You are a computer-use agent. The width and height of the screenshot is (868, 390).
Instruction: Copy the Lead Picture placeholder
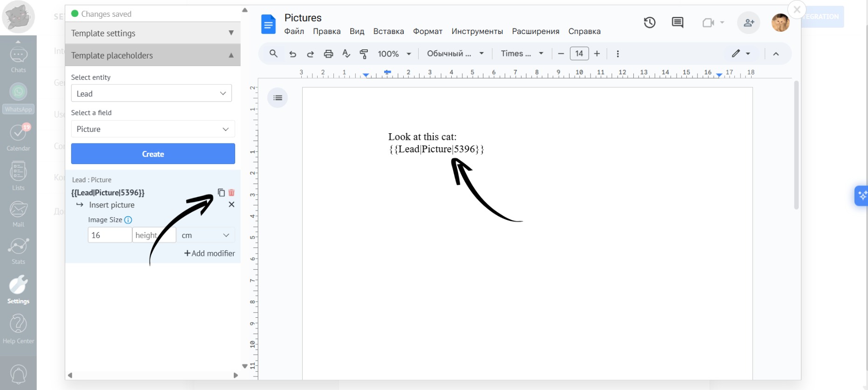[221, 192]
